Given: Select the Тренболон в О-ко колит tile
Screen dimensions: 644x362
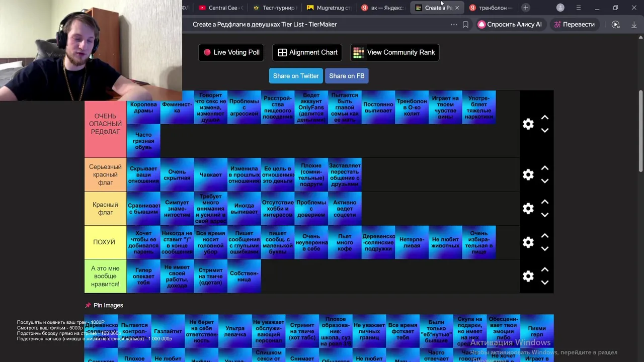Looking at the screenshot, I should 412,107.
